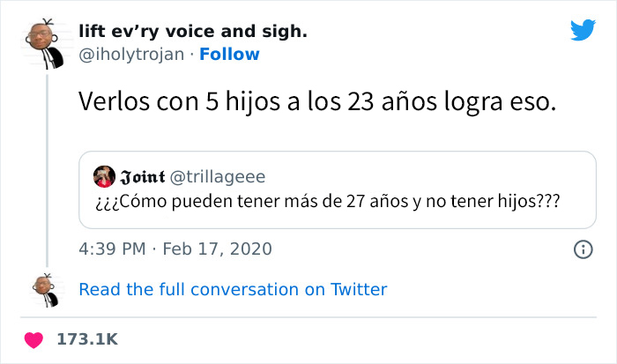Viewport: 617px width, 364px height.
Task: Follow the @iholytrojan account
Action: point(229,55)
